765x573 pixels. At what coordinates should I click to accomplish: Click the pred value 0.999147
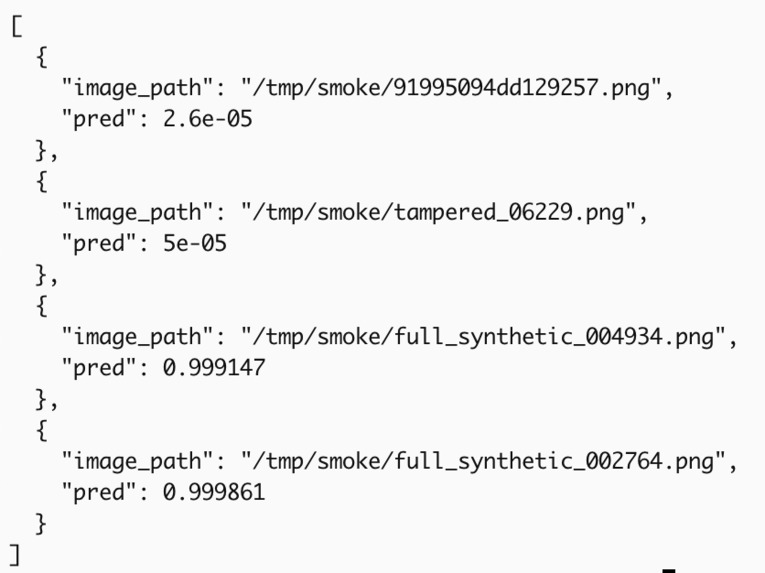click(214, 368)
